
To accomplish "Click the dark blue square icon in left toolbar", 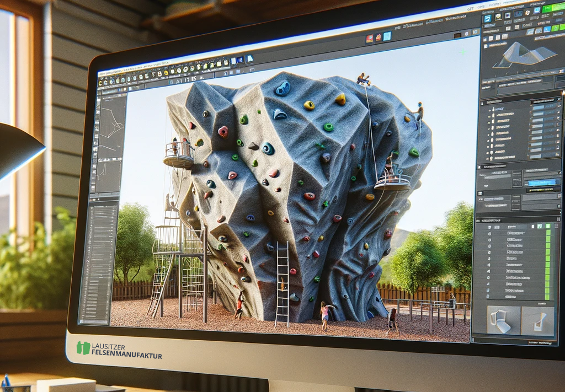I will 241,60.
